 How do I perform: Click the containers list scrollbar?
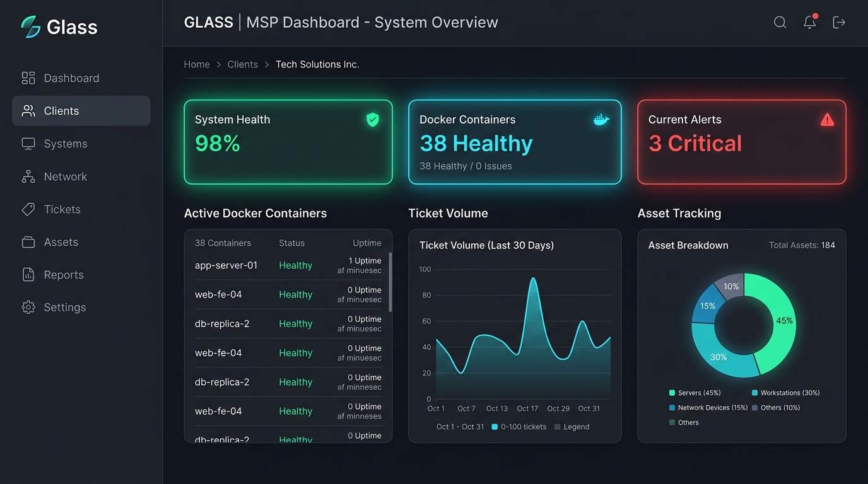[390, 282]
